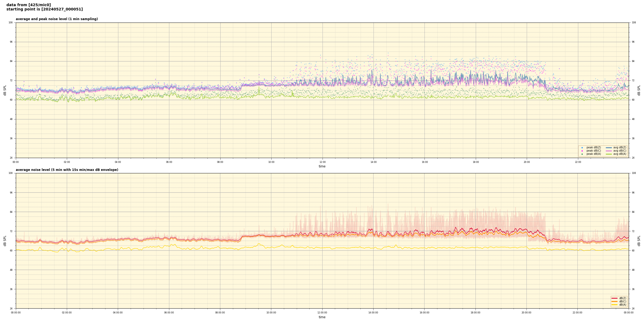Click the 22:00:00 tick label on bottom chart

pos(577,313)
